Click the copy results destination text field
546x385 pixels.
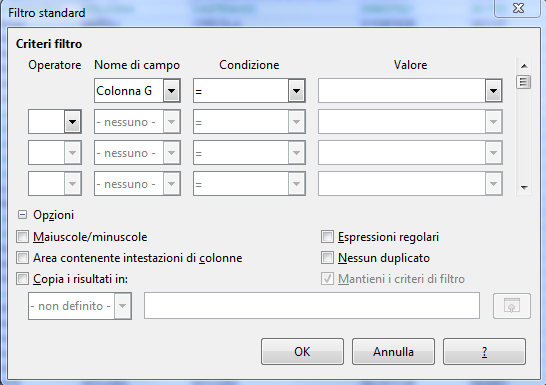pos(312,306)
